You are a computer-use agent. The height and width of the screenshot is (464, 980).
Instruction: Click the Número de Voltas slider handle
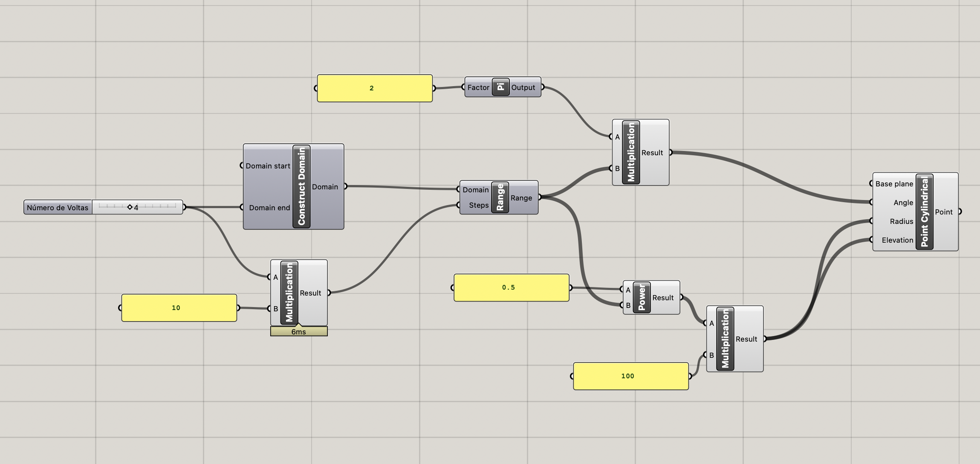point(130,207)
